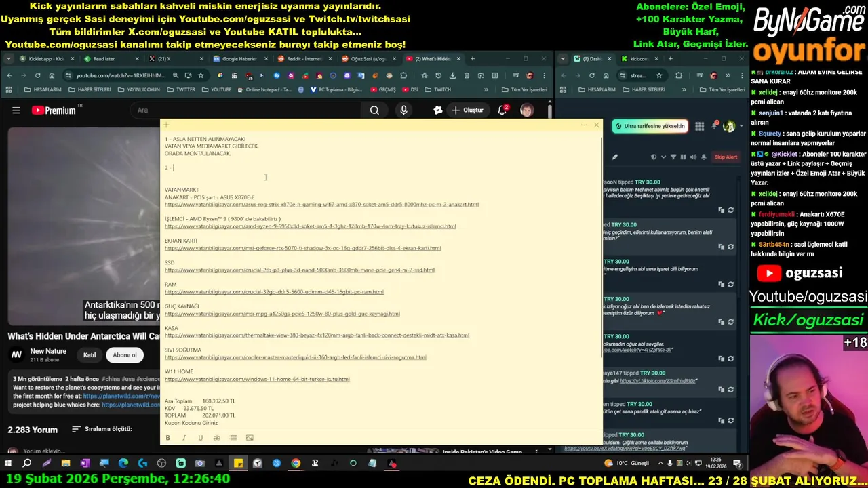Open tab search dropdown in right browser

click(x=563, y=59)
